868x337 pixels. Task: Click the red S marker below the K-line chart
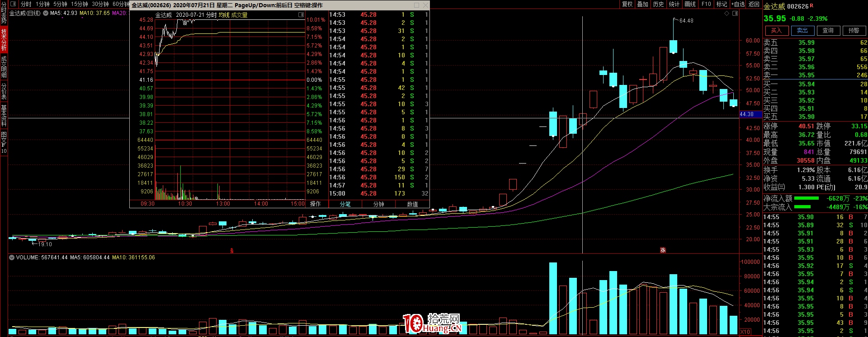click(232, 251)
